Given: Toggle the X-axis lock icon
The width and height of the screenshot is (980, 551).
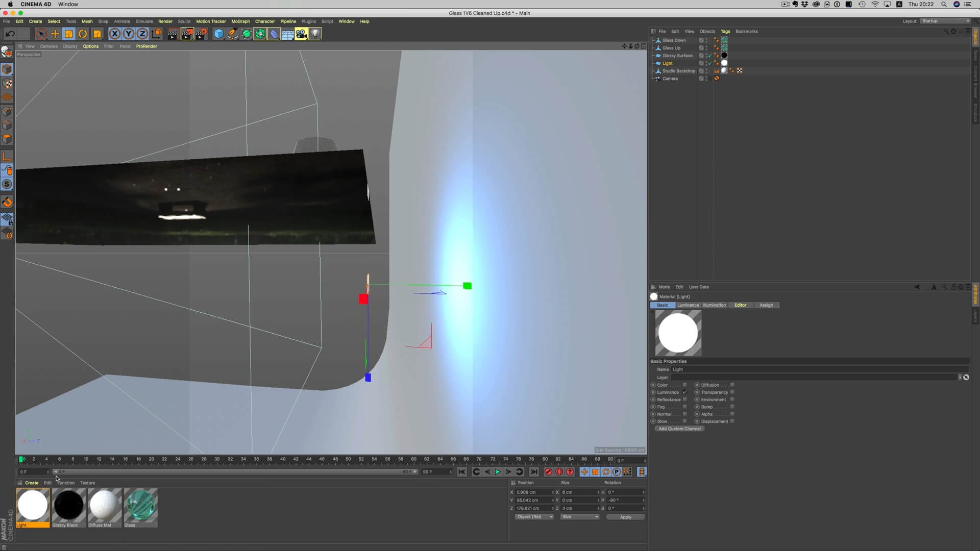Looking at the screenshot, I should [115, 34].
